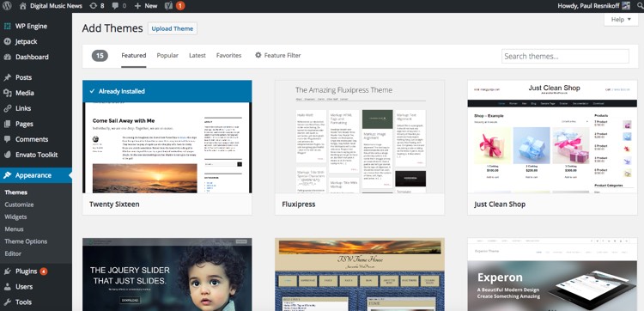Click the search magnifier in the admin bar
The height and width of the screenshot is (311, 644).
coord(640,6)
